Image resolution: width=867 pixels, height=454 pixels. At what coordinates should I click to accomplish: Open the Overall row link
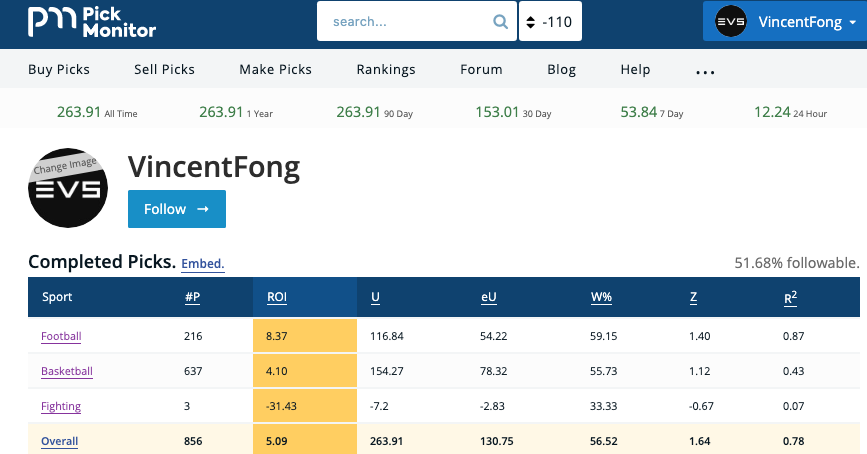[59, 441]
